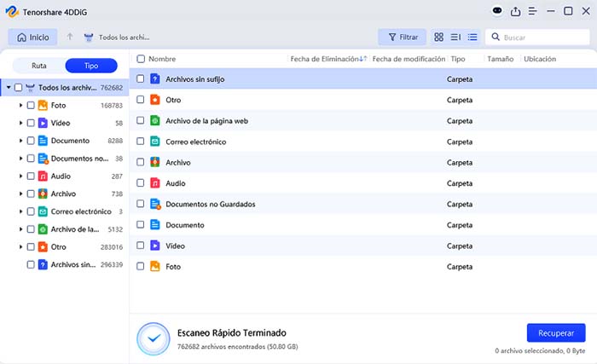
Task: Click the 0 archivo seleccionado, 0 Byte text
Action: 540,350
